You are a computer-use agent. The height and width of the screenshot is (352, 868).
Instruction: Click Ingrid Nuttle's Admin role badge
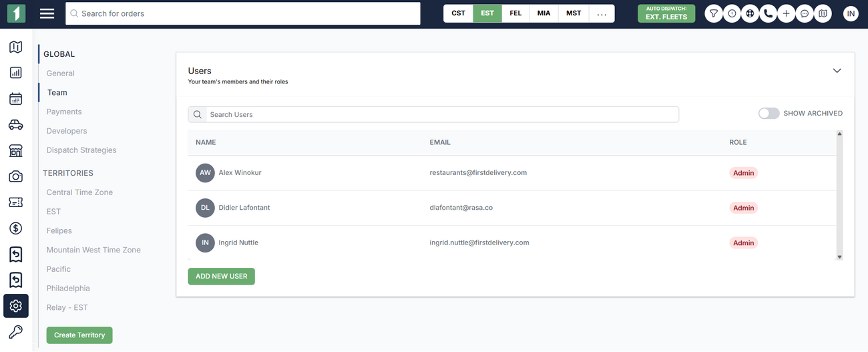click(x=744, y=243)
